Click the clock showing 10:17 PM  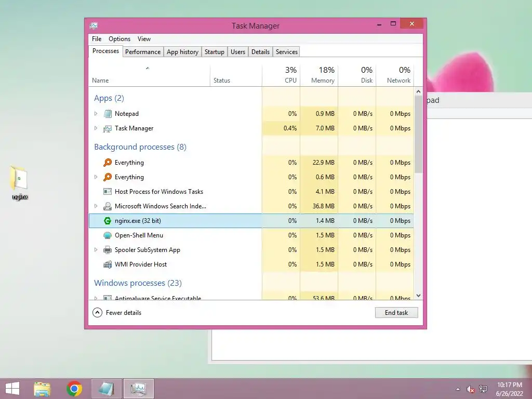click(509, 385)
